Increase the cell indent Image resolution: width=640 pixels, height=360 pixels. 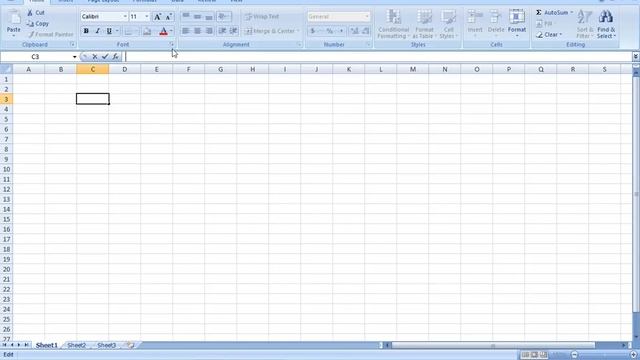233,31
